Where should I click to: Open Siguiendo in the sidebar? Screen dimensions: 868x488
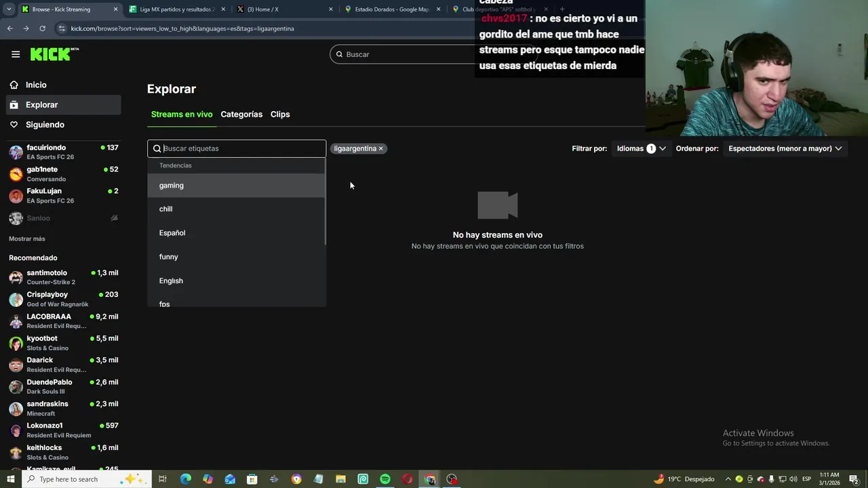pyautogui.click(x=64, y=125)
